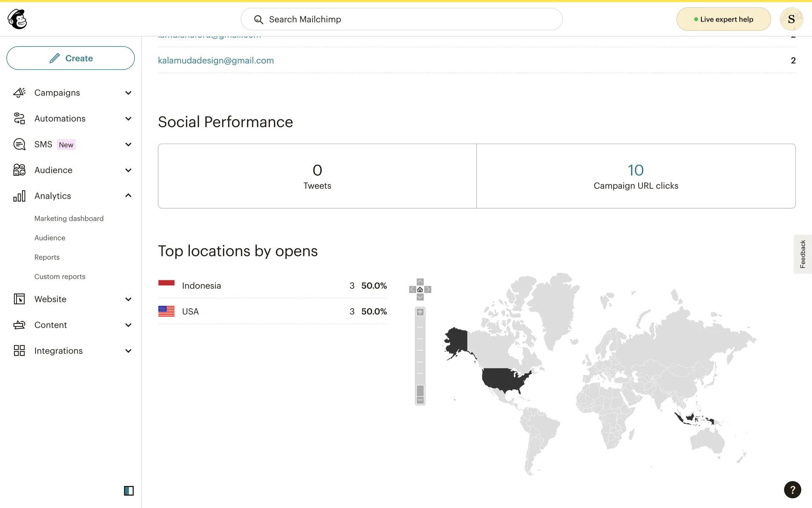Image resolution: width=812 pixels, height=508 pixels.
Task: Open kalamudadesign@gmail.com subscriber link
Action: click(x=216, y=61)
